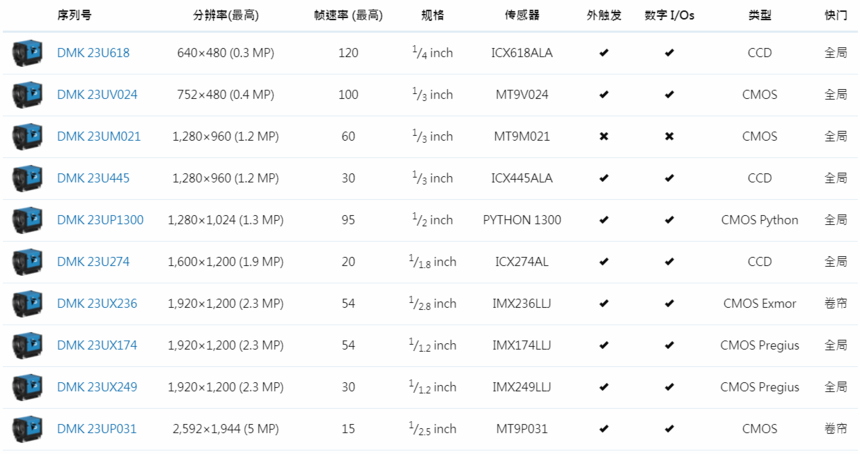Screen dimensions: 860x454
Task: Go to DMK 23UM021 product page
Action: pyautogui.click(x=98, y=137)
